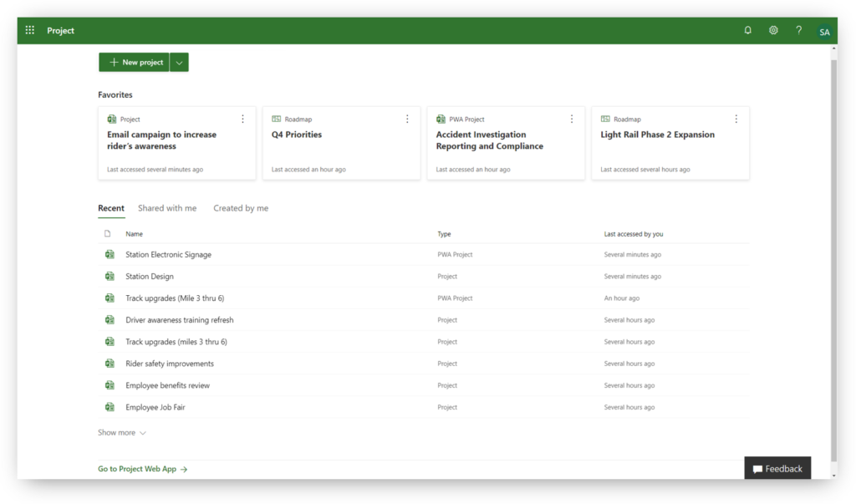Open the notifications bell
Screen dimensions: 856x504
(x=748, y=31)
